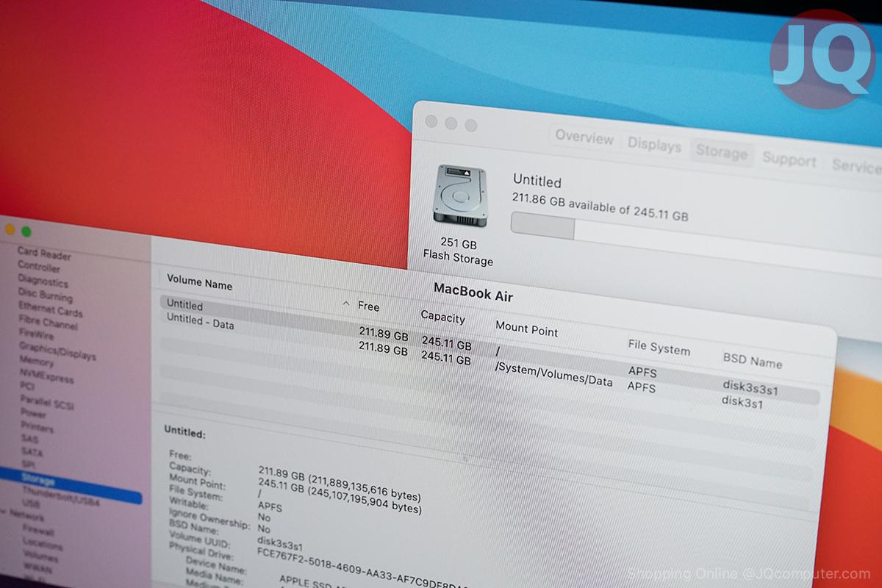The image size is (882, 588).
Task: Sort by the File System column header
Action: [659, 347]
